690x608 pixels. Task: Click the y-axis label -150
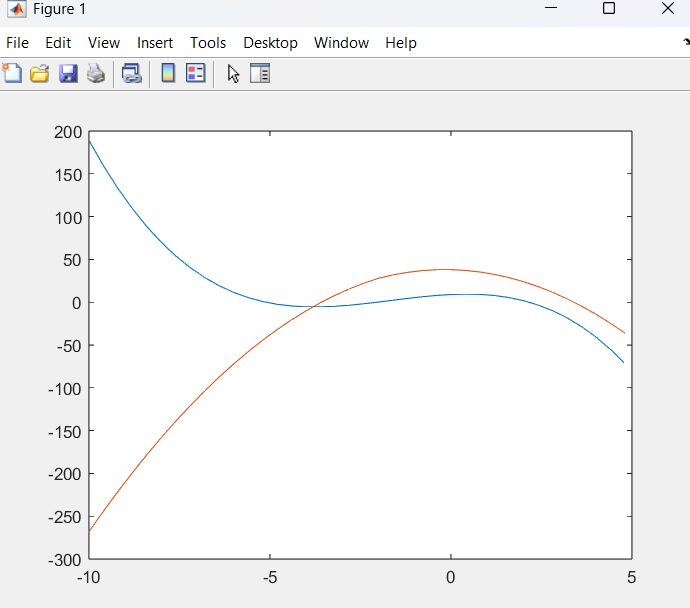(x=65, y=432)
